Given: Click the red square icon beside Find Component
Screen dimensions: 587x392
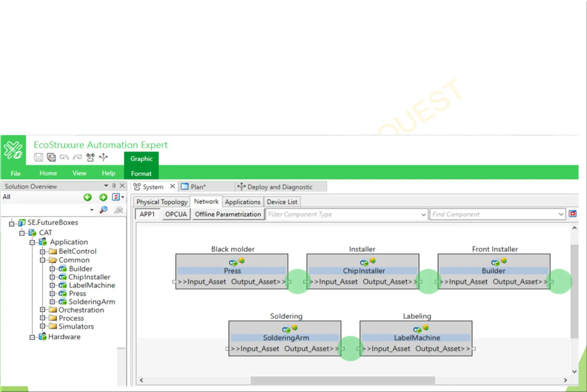Looking at the screenshot, I should tap(572, 214).
